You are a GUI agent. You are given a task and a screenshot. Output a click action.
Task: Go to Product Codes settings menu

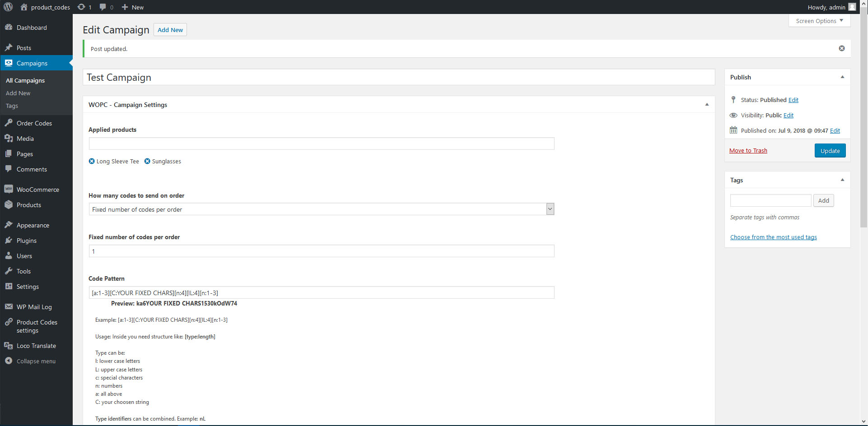[36, 326]
